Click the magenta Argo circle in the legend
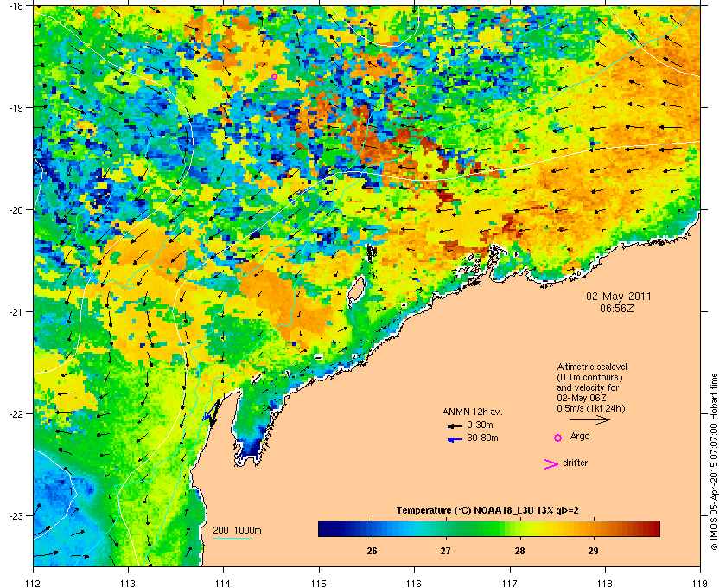Viewport: 726px width, 588px height. click(557, 438)
